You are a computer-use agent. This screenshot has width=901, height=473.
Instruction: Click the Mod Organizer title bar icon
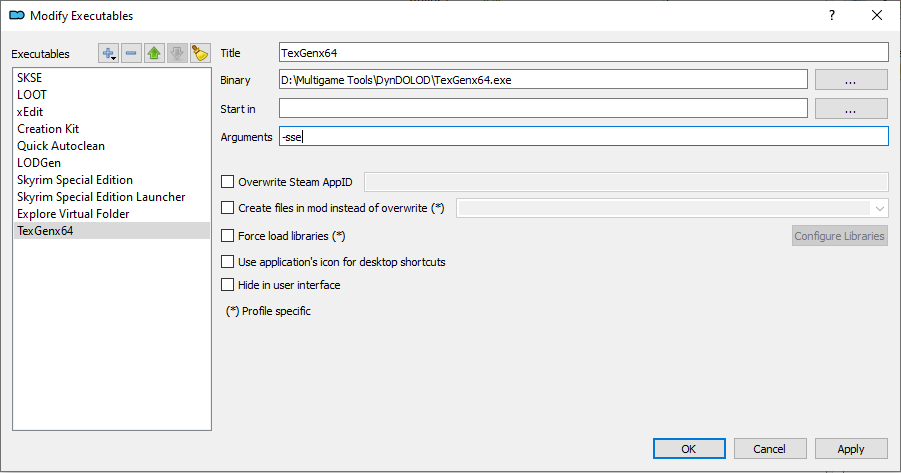pos(16,15)
